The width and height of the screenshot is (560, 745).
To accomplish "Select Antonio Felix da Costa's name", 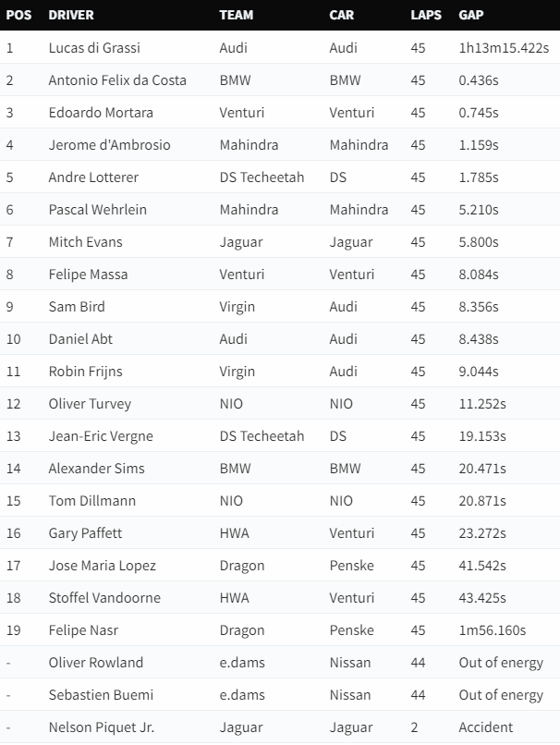I will pos(117,79).
